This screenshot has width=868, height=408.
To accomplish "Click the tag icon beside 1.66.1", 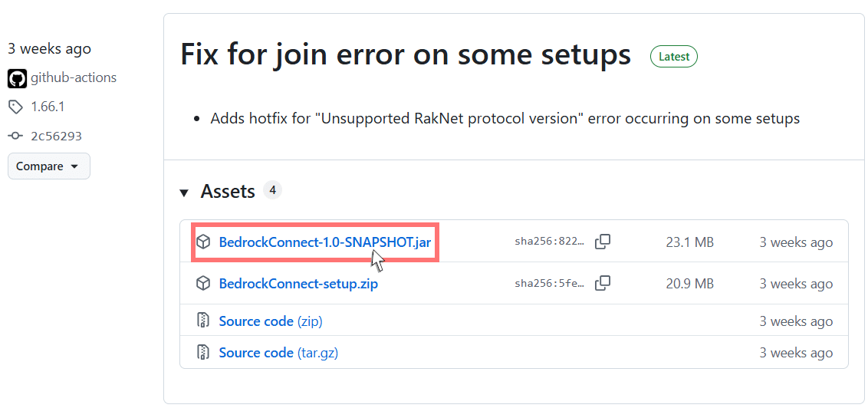I will [x=15, y=107].
